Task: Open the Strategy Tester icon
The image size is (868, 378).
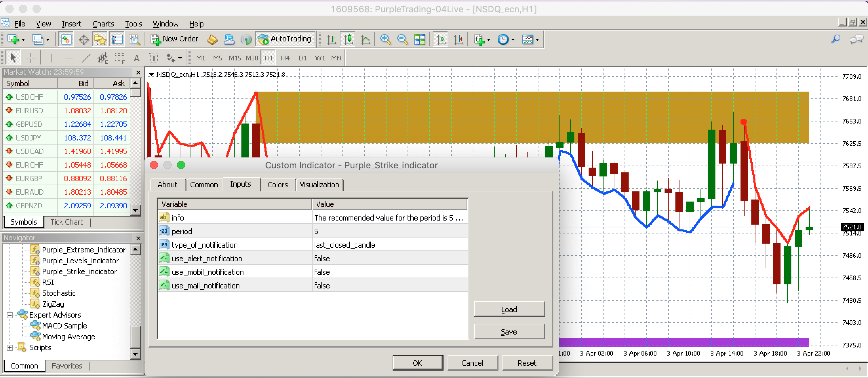Action: [x=135, y=39]
